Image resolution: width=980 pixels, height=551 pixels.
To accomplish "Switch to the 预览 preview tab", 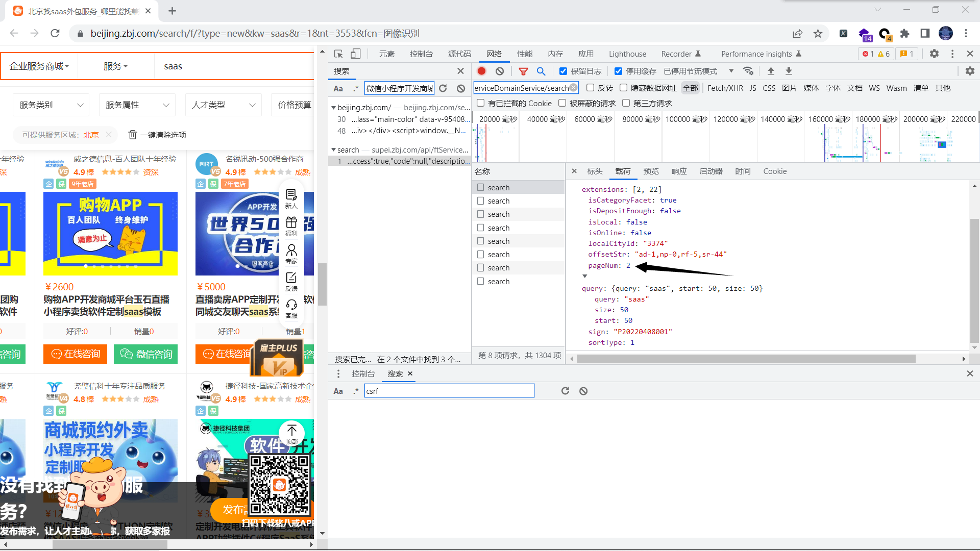I will 651,171.
